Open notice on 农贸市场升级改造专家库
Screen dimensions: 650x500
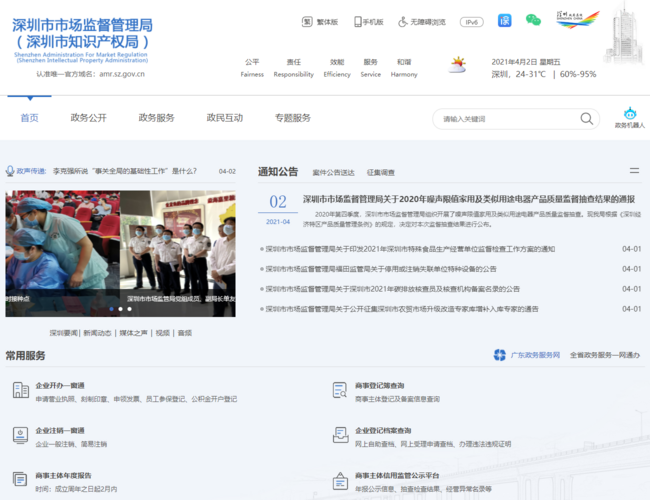[402, 309]
